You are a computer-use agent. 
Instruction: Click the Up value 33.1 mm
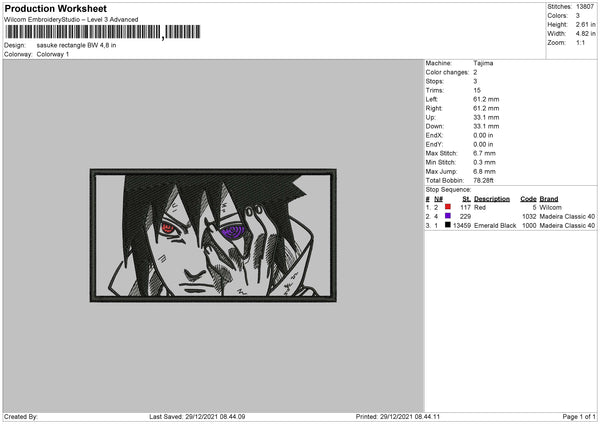(x=486, y=117)
